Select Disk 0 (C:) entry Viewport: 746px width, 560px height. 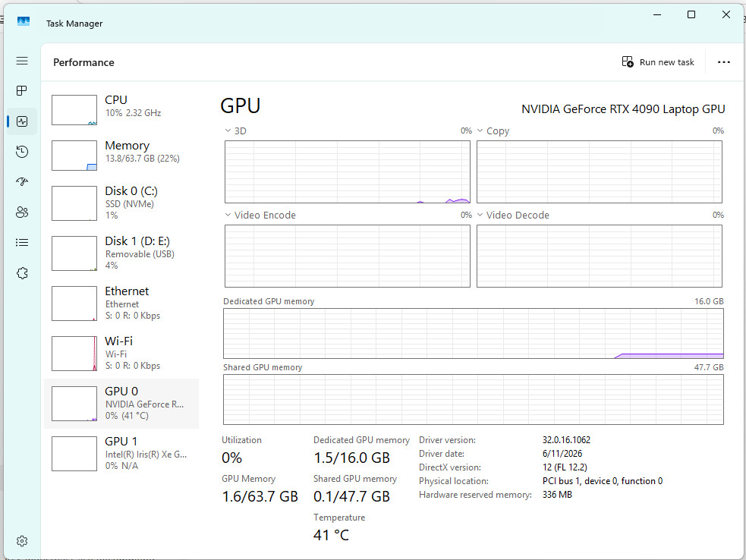coord(121,203)
